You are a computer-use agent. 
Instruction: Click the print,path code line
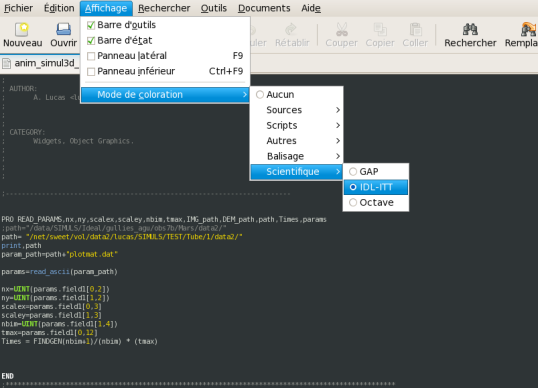pos(21,246)
